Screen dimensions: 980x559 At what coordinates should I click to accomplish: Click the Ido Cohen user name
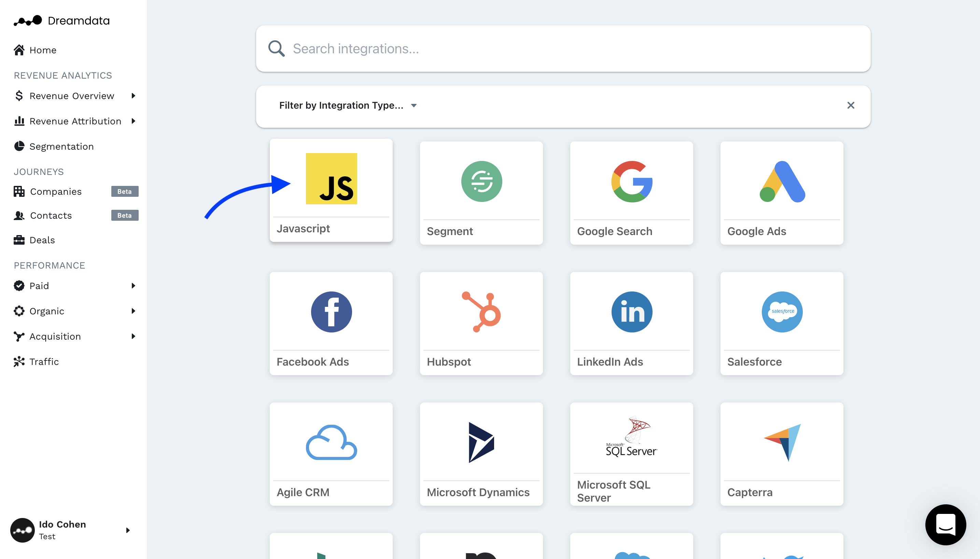click(62, 524)
